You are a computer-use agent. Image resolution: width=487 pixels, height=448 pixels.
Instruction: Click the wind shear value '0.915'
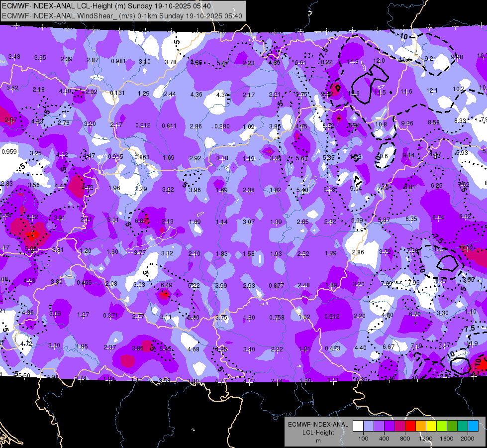pyautogui.click(x=115, y=157)
